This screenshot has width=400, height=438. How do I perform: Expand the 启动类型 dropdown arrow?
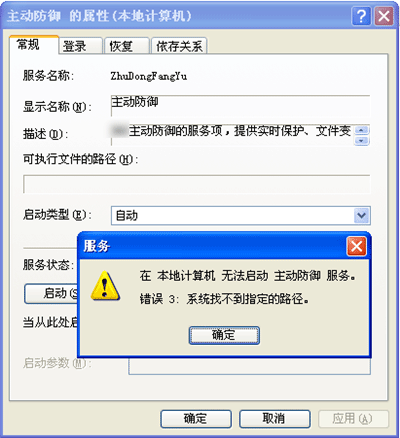[361, 216]
